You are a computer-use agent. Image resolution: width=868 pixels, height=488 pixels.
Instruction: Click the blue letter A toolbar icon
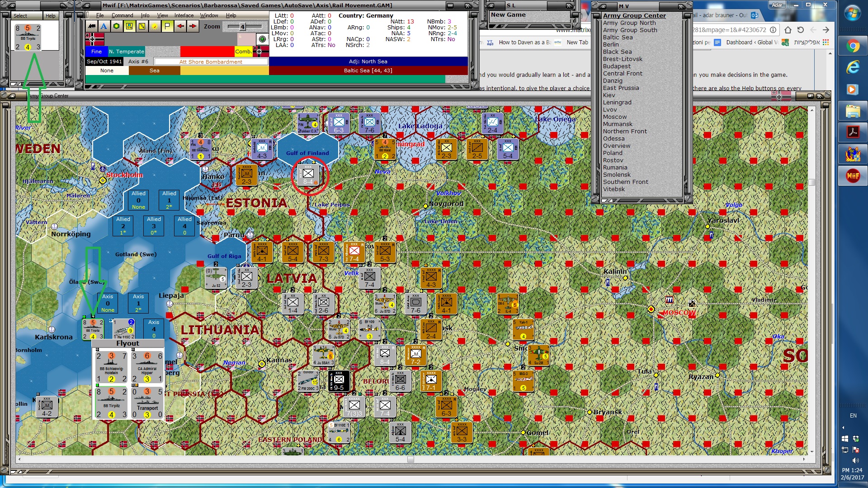(x=104, y=26)
